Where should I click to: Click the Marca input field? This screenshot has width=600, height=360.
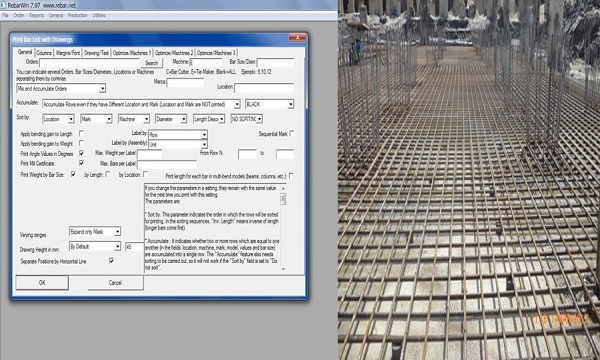[x=185, y=82]
